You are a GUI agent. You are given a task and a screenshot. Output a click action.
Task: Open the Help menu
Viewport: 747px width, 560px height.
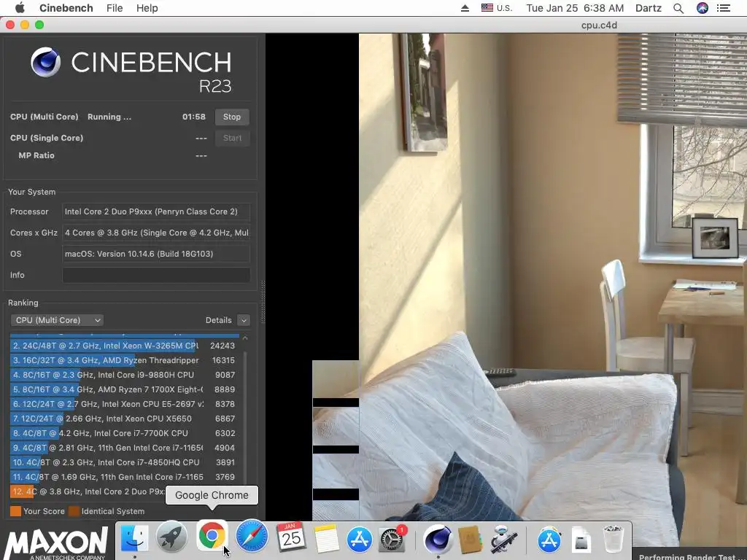147,8
